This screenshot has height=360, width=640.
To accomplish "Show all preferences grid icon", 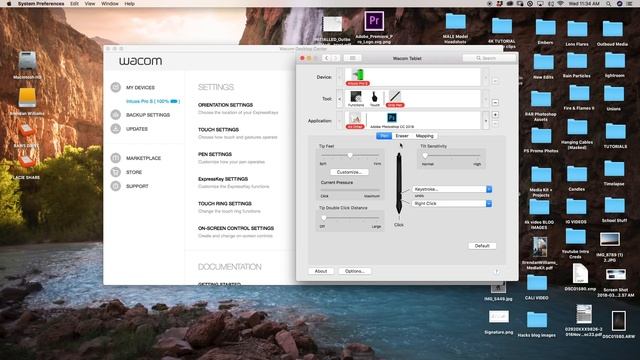I will pos(352,58).
